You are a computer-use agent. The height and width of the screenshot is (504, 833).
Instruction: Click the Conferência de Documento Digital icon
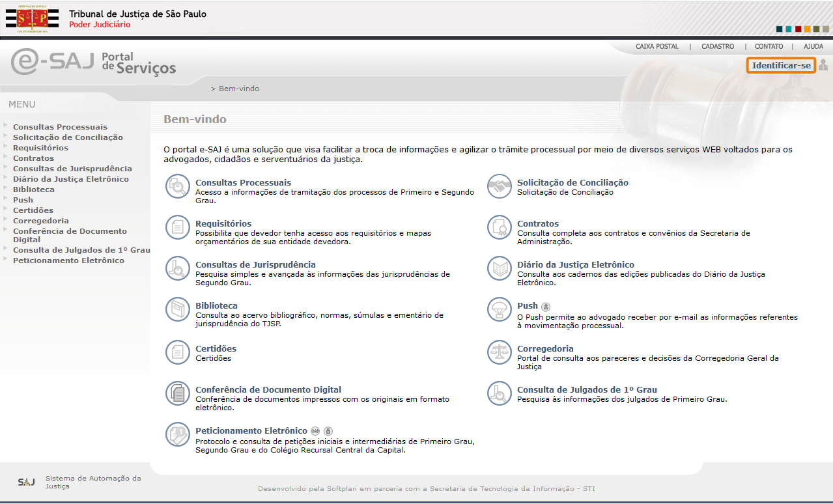click(177, 393)
